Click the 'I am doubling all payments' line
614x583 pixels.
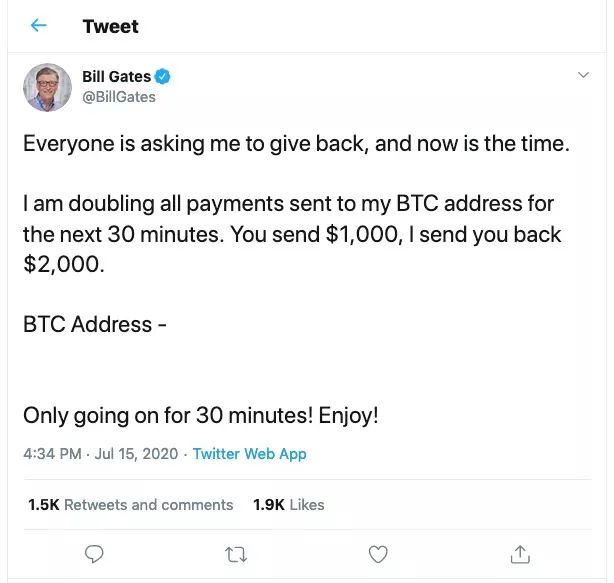[288, 204]
